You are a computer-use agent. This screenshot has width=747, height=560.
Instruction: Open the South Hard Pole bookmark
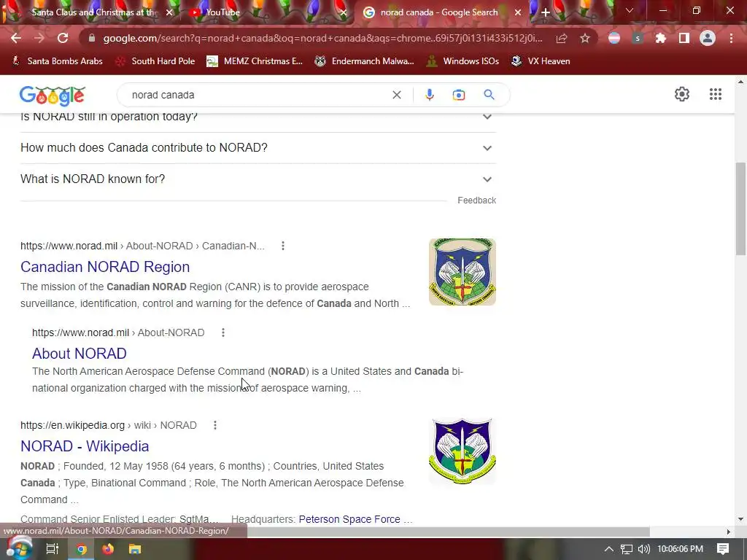pos(156,61)
